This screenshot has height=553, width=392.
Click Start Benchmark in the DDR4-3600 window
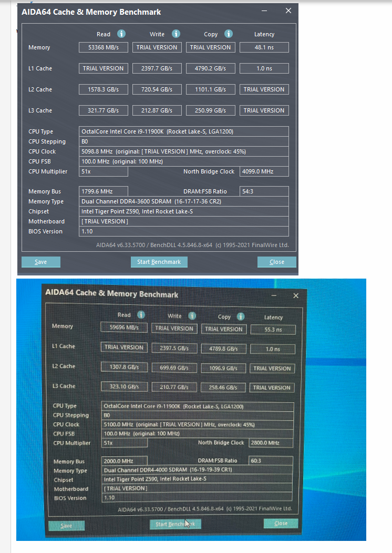click(x=159, y=262)
